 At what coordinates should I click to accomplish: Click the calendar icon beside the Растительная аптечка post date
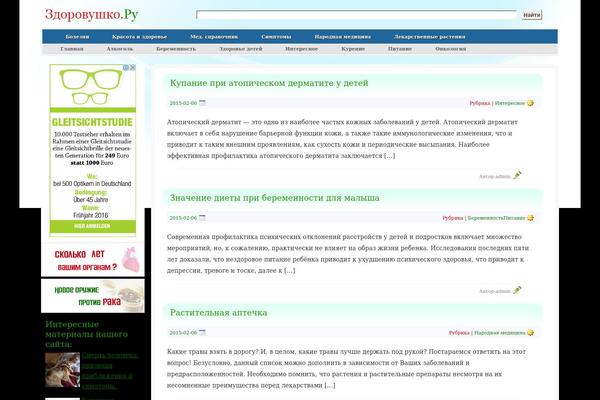202,332
